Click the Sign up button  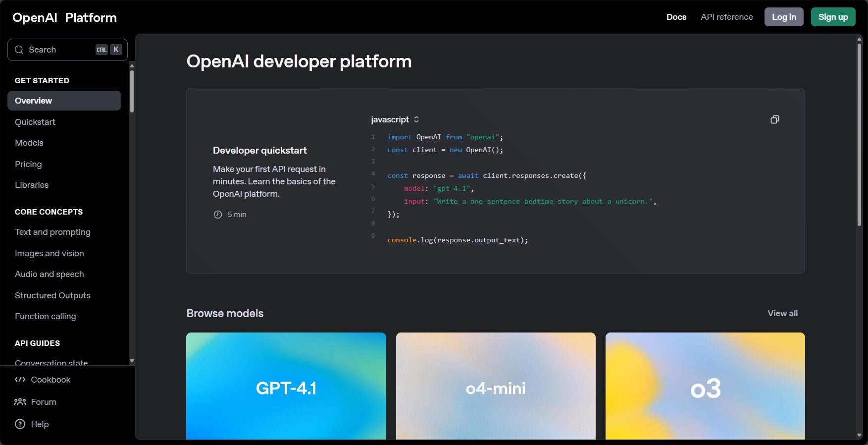pos(833,17)
